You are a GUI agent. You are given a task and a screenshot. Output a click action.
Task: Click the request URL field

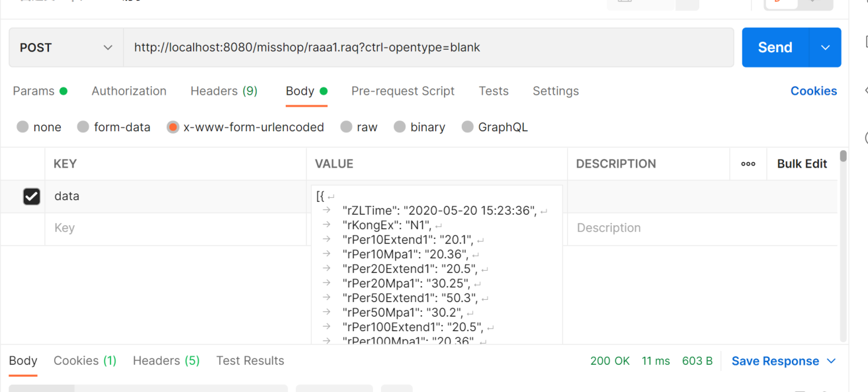pos(428,48)
